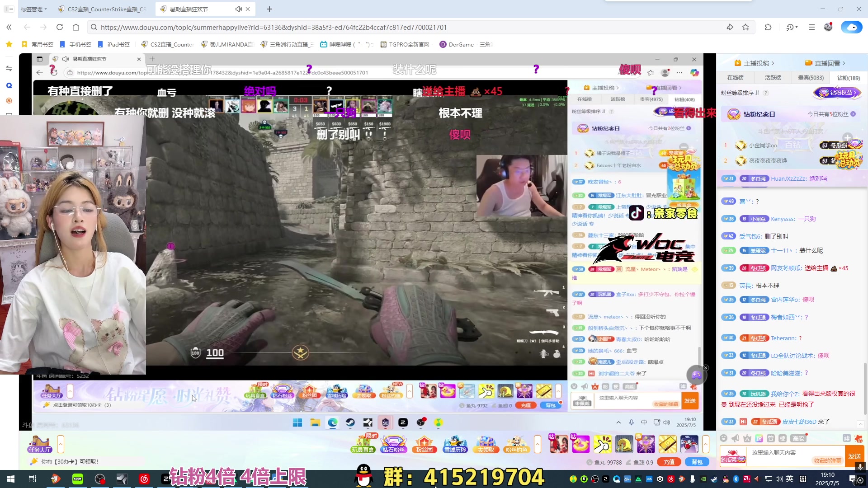Open 钻石粉丝 diamond fan icon

[394, 444]
